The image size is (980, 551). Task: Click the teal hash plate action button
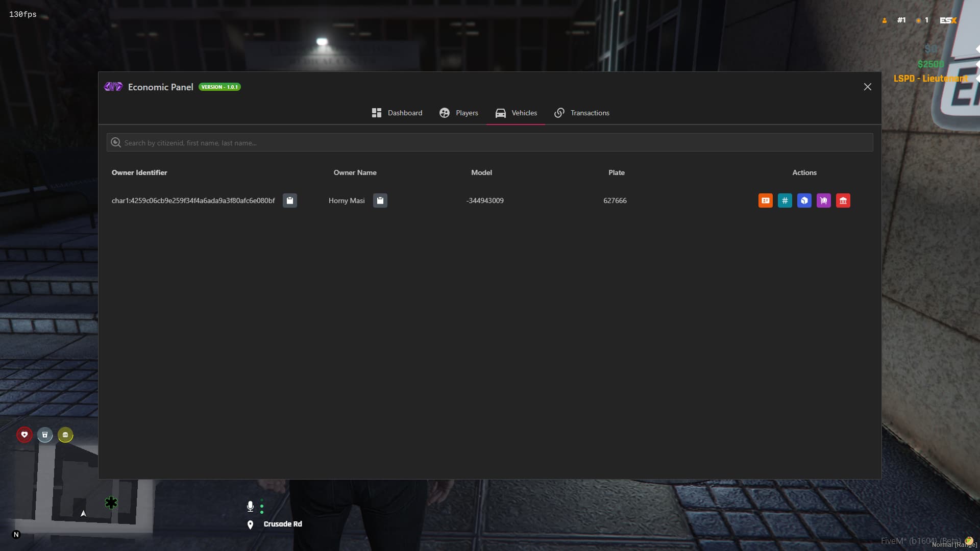pos(785,201)
